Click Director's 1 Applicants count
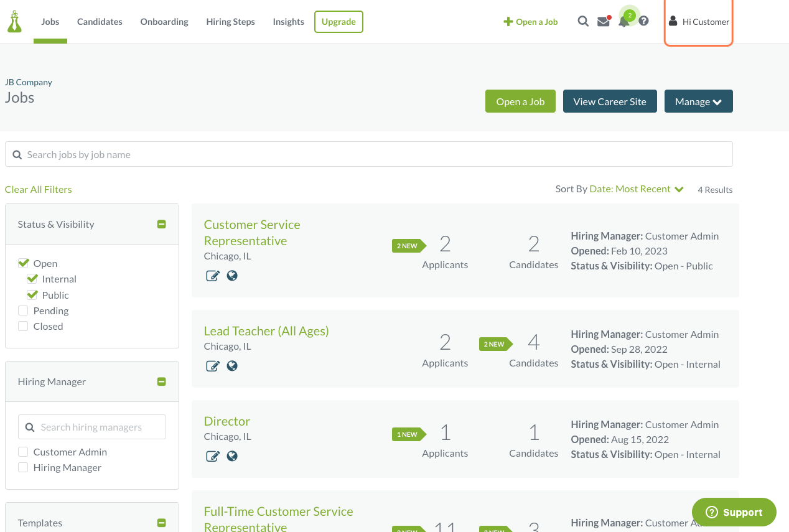This screenshot has width=789, height=532. pyautogui.click(x=445, y=441)
